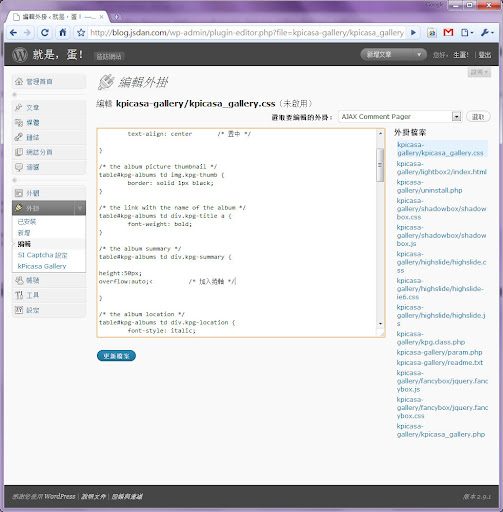
Task: Click the go arrow beside address bar
Action: click(413, 33)
